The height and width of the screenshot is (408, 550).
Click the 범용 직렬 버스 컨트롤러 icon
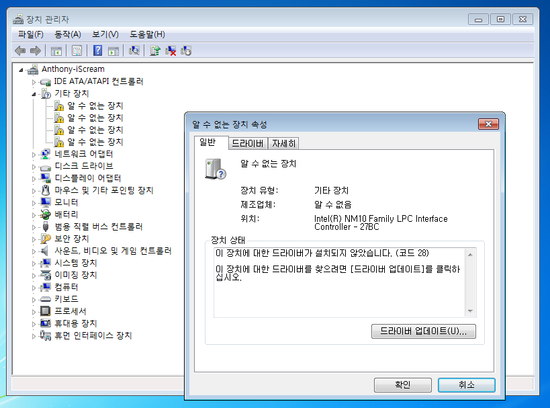(46, 227)
